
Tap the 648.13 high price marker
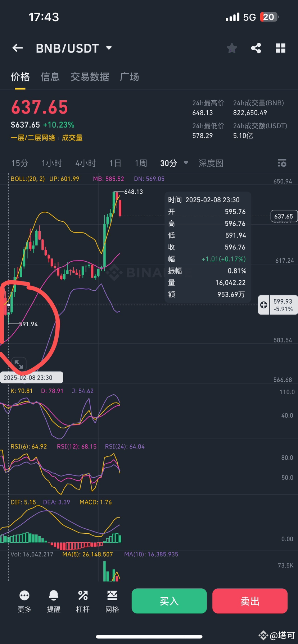coord(134,192)
